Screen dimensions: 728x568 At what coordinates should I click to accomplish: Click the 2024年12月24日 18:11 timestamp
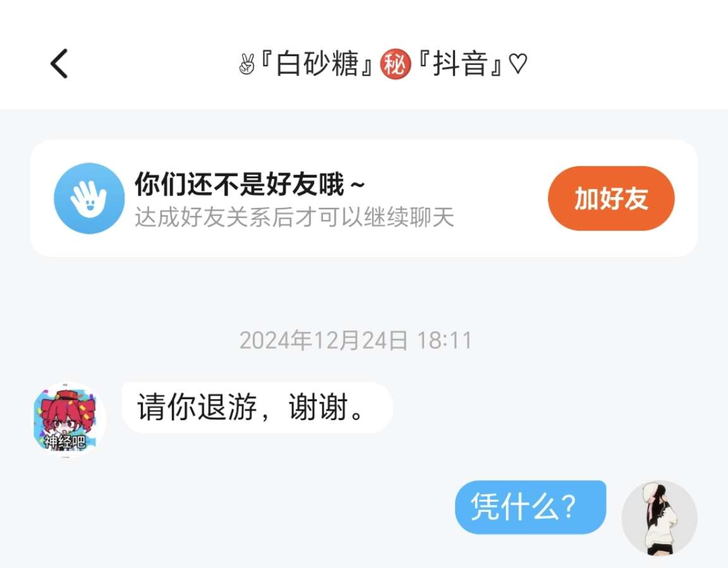(356, 340)
